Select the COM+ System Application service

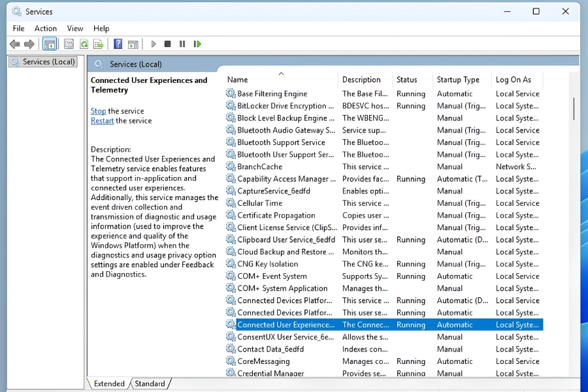coord(384,288)
